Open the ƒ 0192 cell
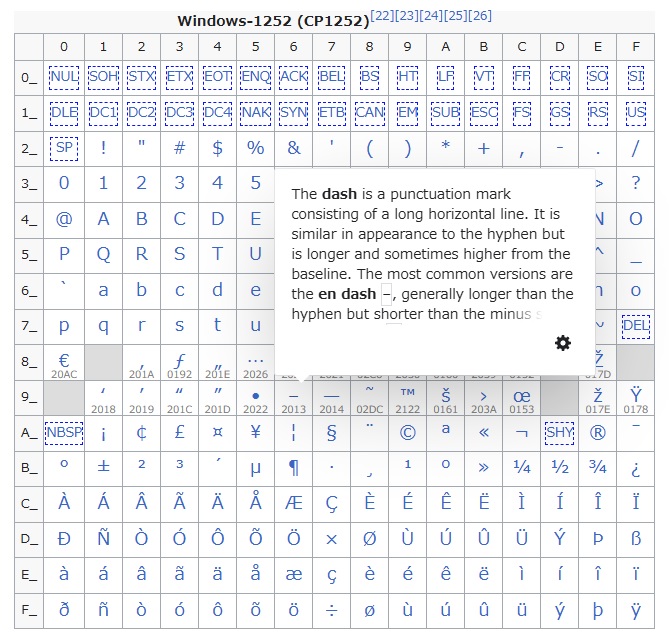669x633 pixels. pos(179,363)
